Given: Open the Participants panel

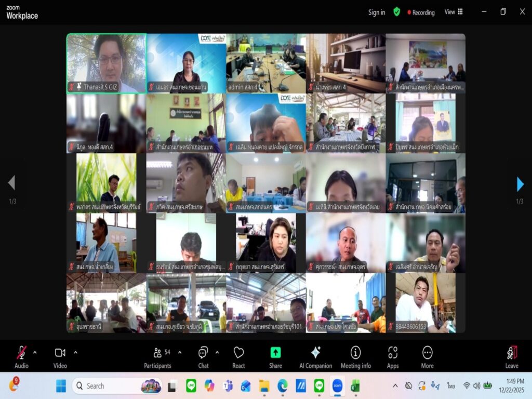Looking at the screenshot, I should coord(157,353).
